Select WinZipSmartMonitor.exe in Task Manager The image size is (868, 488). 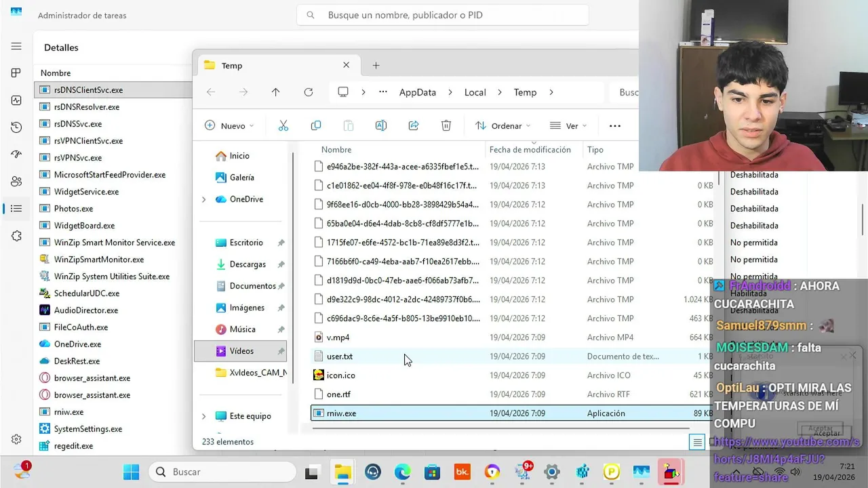[x=99, y=260]
